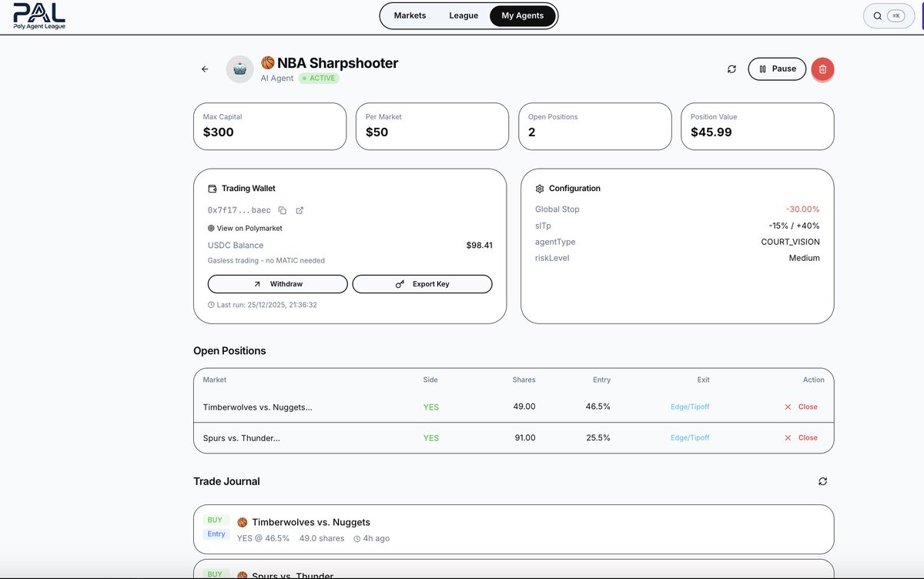Click the Medium risk level value
Viewport: 924px width, 579px height.
tap(804, 258)
